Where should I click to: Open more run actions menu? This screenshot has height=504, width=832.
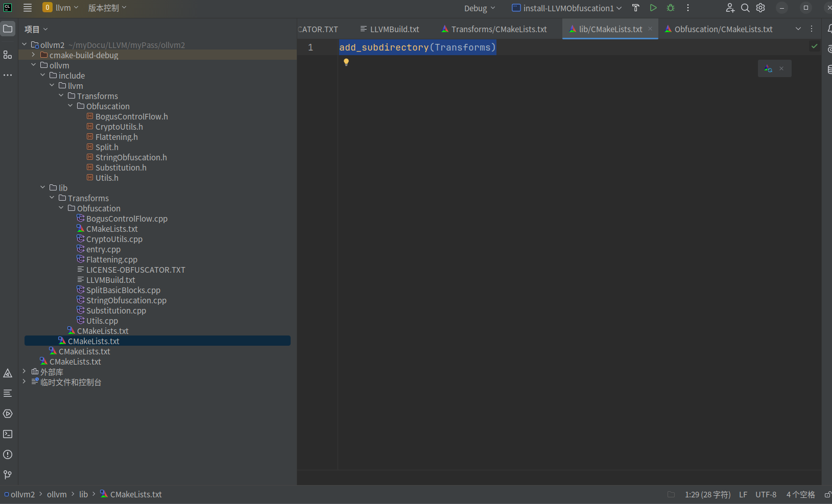click(688, 8)
